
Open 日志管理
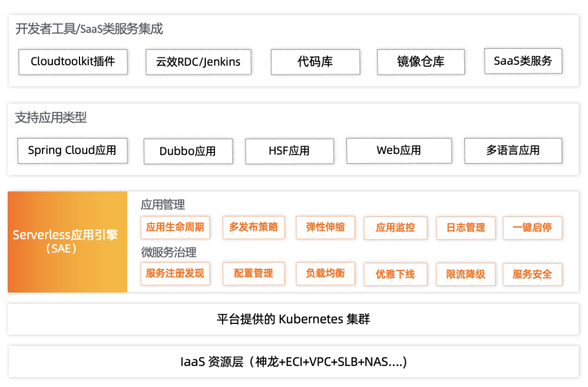click(465, 228)
